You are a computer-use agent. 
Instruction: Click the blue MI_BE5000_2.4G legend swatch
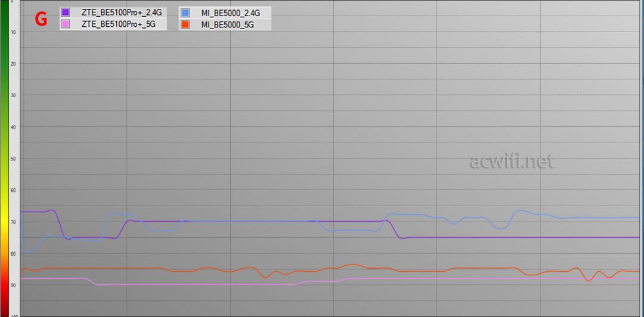[185, 13]
